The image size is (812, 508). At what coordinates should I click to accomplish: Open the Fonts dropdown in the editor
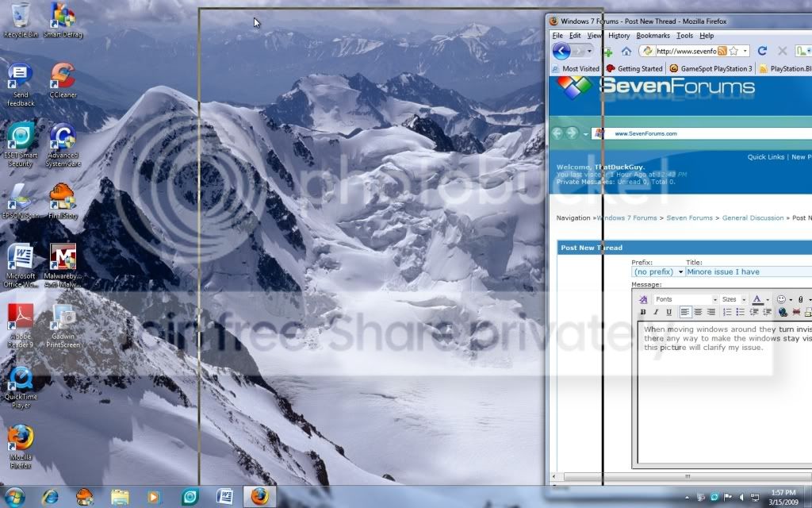pyautogui.click(x=685, y=299)
